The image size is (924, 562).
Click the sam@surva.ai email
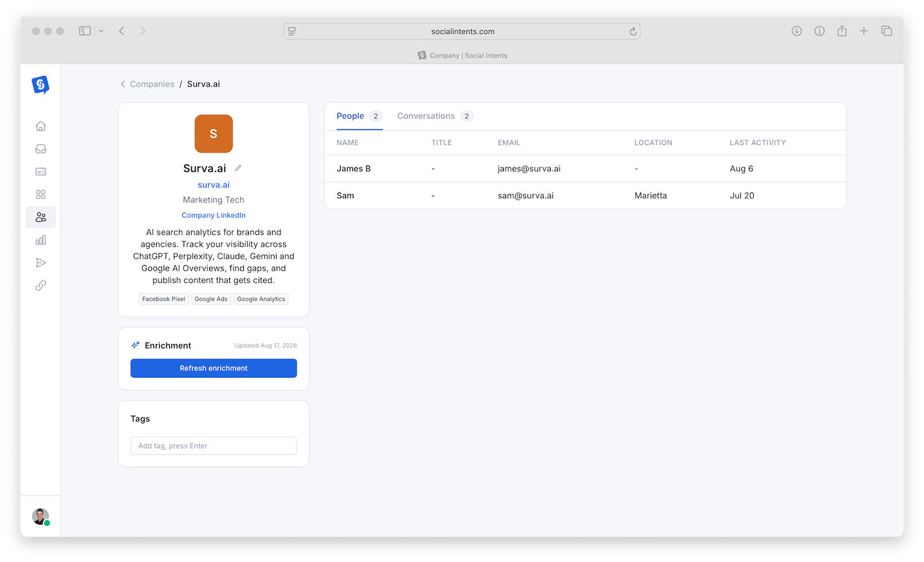(526, 196)
